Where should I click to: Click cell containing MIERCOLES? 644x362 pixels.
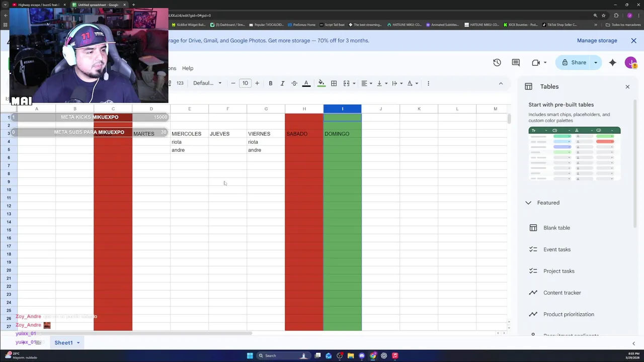(x=190, y=134)
